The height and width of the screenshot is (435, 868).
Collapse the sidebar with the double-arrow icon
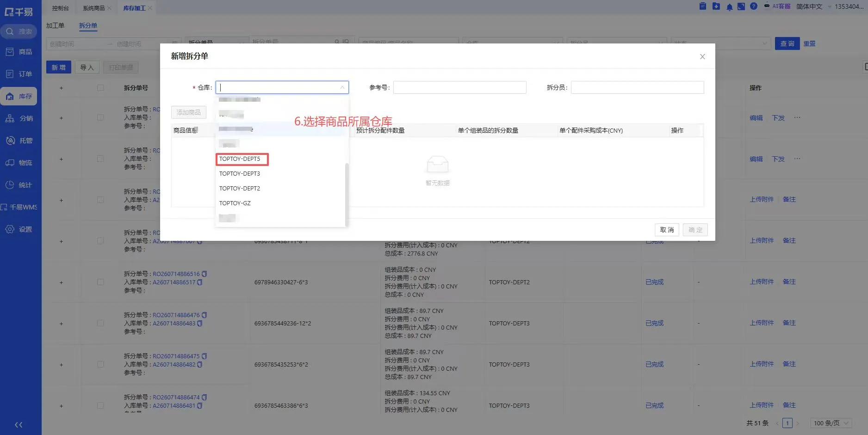pos(19,425)
